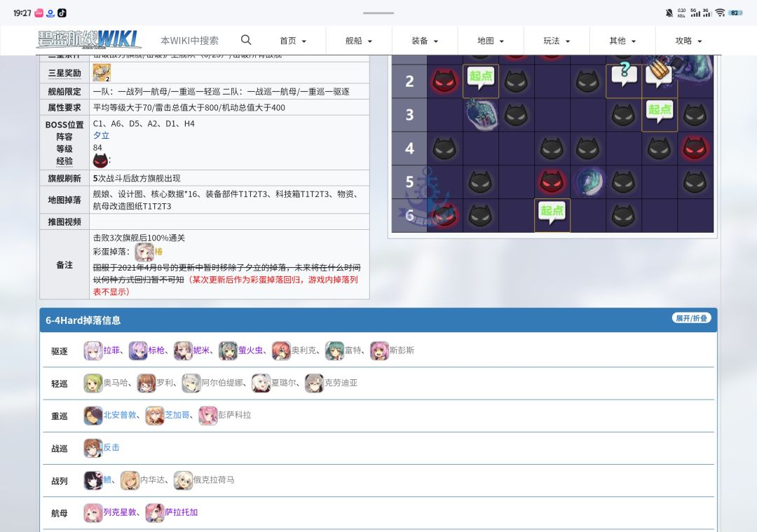The height and width of the screenshot is (532, 757).
Task: Open the 列克星敦 name link
Action: [120, 512]
